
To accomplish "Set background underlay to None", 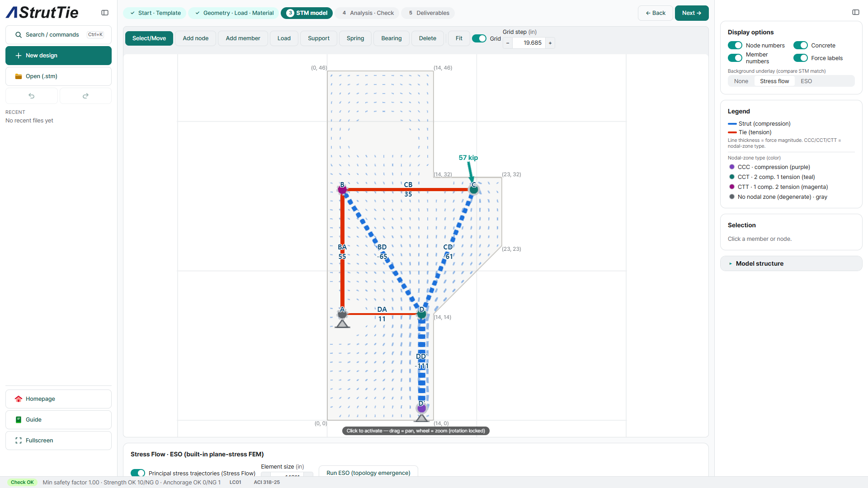I will (x=741, y=81).
